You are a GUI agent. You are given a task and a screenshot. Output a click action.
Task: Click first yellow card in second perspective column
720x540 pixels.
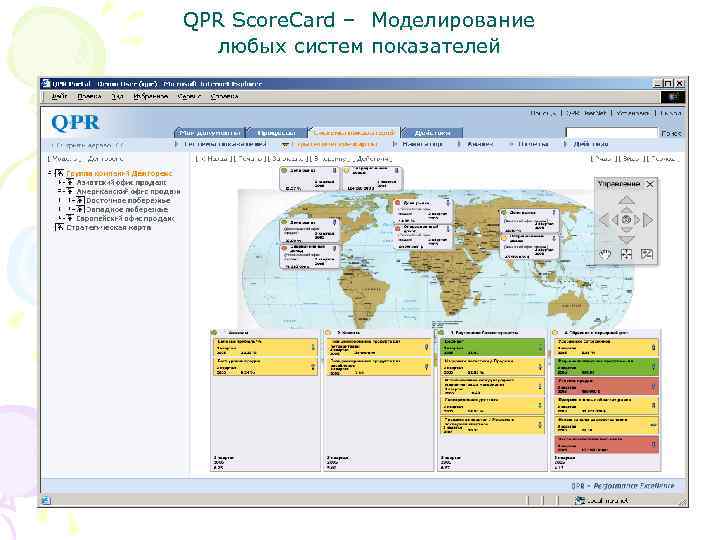click(379, 348)
